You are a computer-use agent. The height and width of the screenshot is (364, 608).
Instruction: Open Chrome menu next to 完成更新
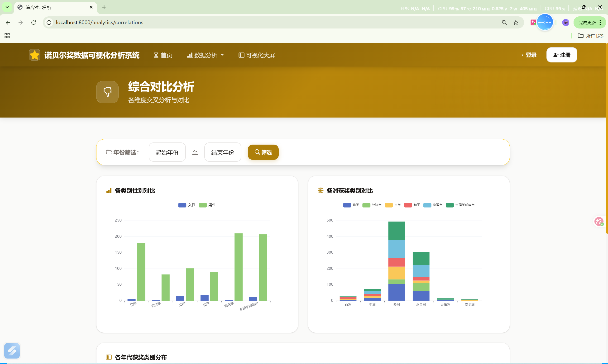pos(600,23)
